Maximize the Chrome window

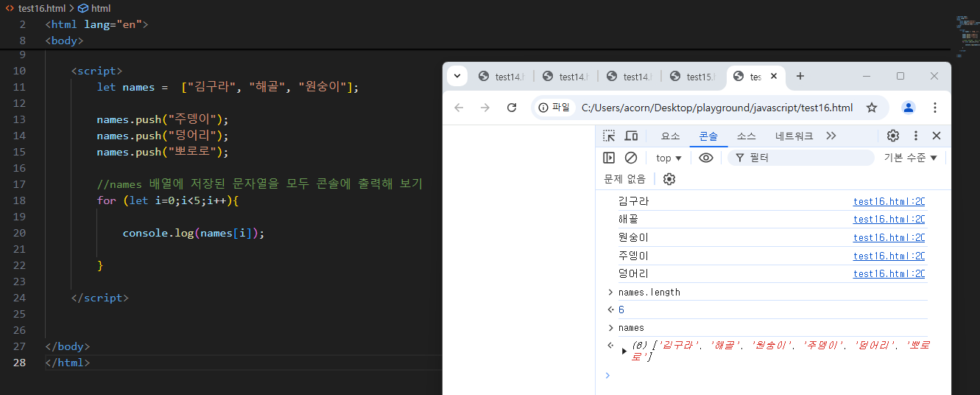click(900, 76)
